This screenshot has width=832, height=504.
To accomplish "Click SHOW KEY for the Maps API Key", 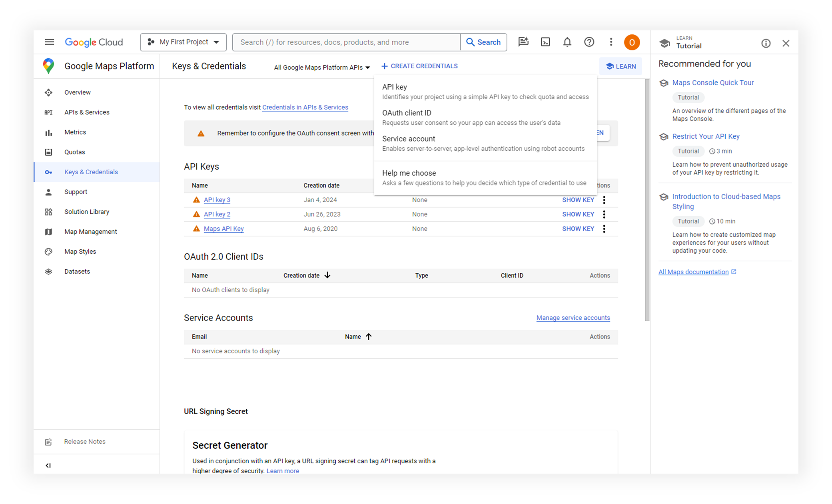I will 578,229.
